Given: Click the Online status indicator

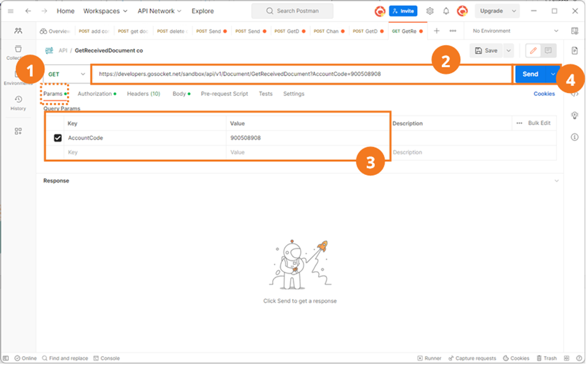Looking at the screenshot, I should (x=26, y=358).
